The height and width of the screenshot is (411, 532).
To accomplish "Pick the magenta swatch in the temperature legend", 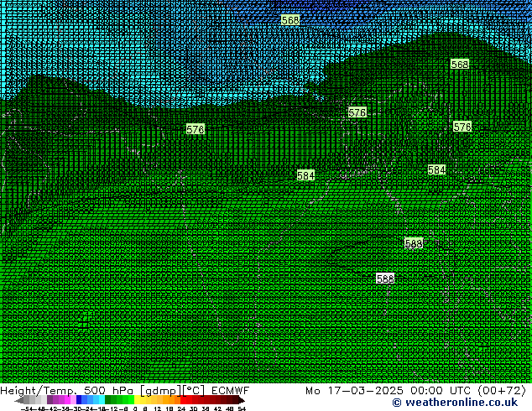I will pos(67,399).
